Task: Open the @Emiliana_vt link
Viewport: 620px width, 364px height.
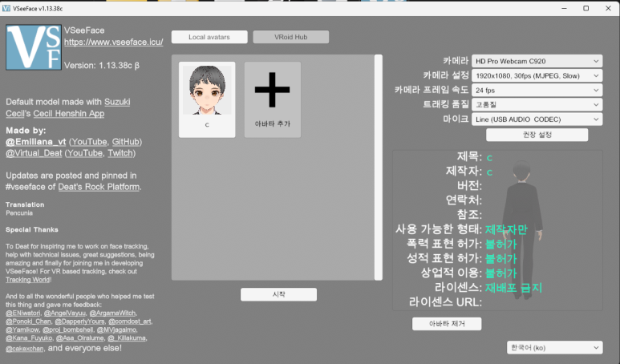Action: (x=36, y=142)
